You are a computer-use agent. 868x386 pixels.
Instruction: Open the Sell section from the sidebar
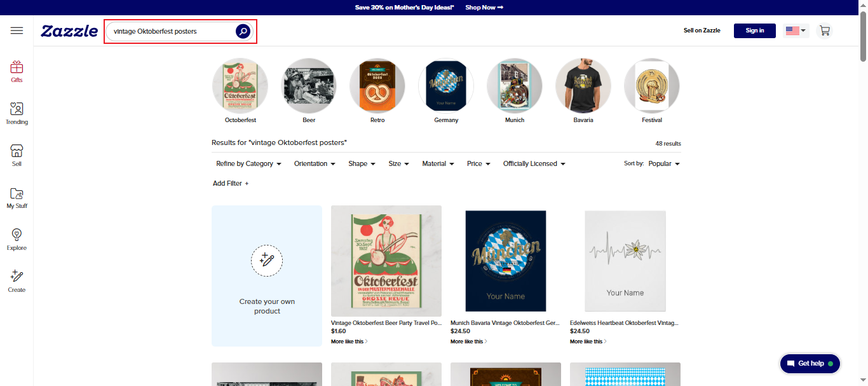click(x=17, y=155)
